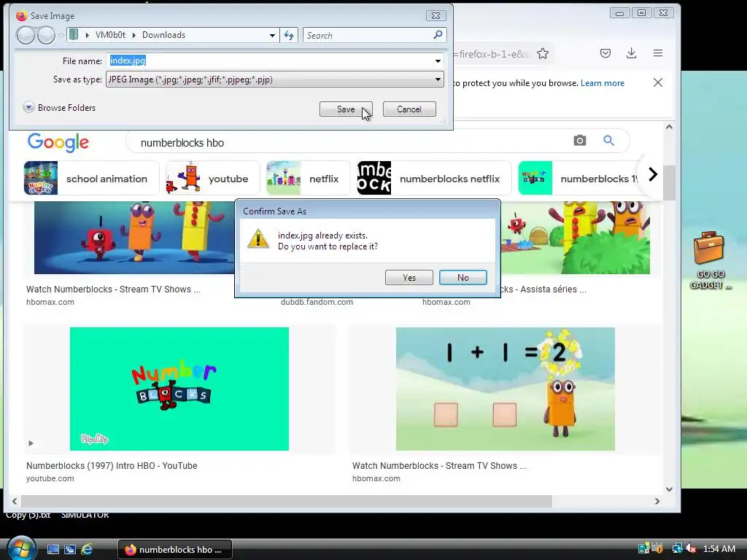Click the refresh folder icon

tap(289, 35)
